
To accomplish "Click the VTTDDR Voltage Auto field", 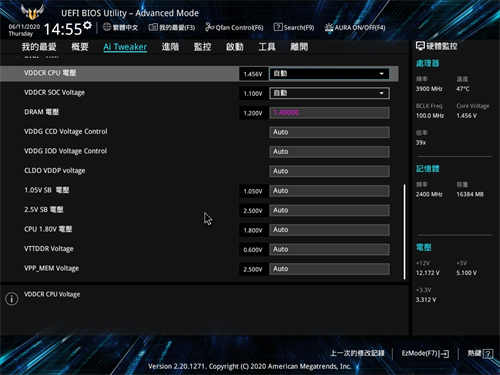I will [x=329, y=249].
